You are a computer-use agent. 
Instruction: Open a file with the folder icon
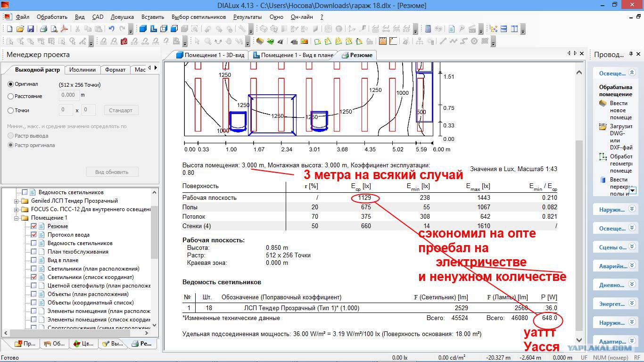(20, 29)
